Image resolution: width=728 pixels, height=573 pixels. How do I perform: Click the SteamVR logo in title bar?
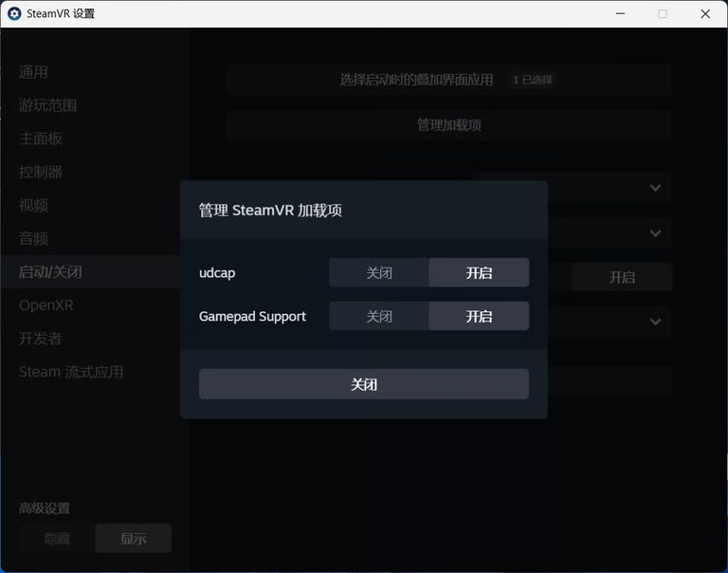pos(14,14)
